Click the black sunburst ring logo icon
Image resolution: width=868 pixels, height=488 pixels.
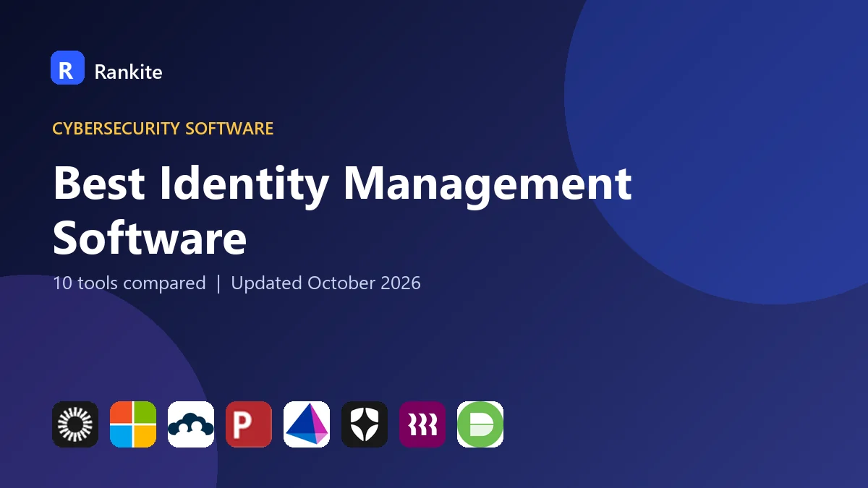[75, 424]
